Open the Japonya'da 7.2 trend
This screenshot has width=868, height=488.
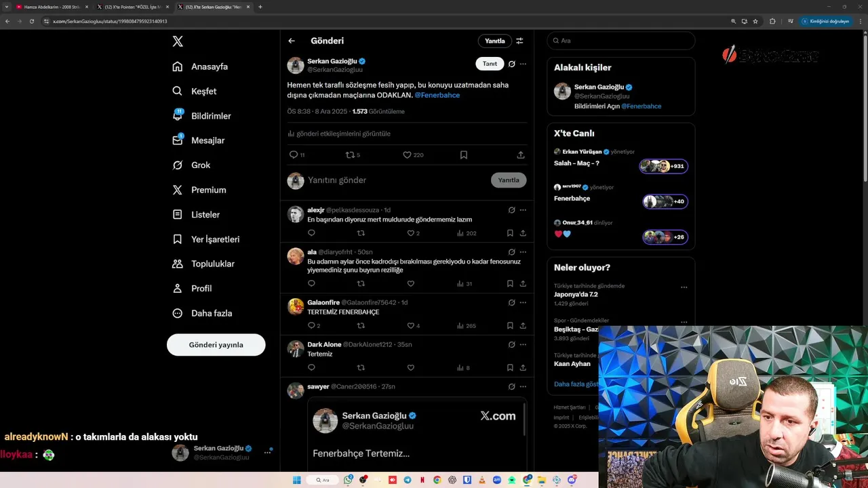(x=576, y=294)
